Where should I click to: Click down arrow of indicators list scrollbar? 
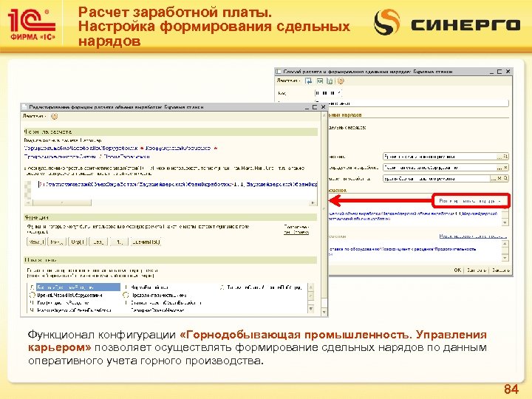(x=310, y=309)
